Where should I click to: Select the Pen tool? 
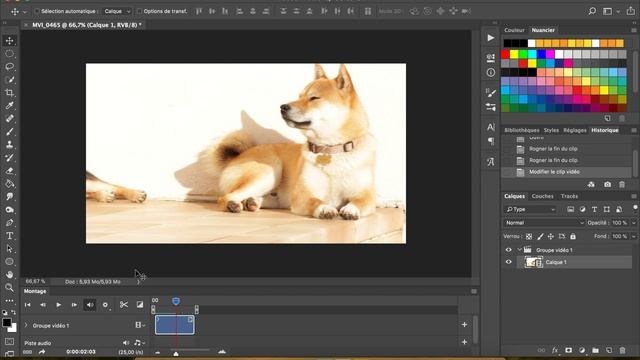9,223
